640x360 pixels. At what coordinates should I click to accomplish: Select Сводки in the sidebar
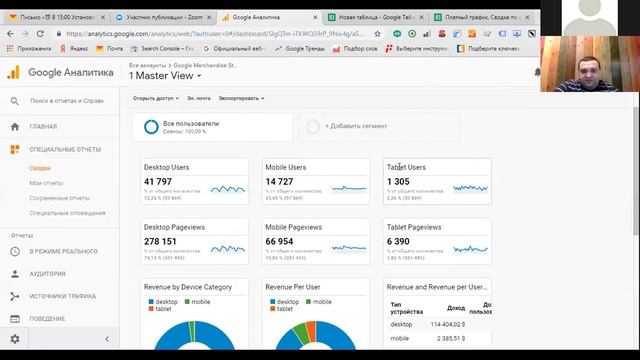[x=40, y=168]
